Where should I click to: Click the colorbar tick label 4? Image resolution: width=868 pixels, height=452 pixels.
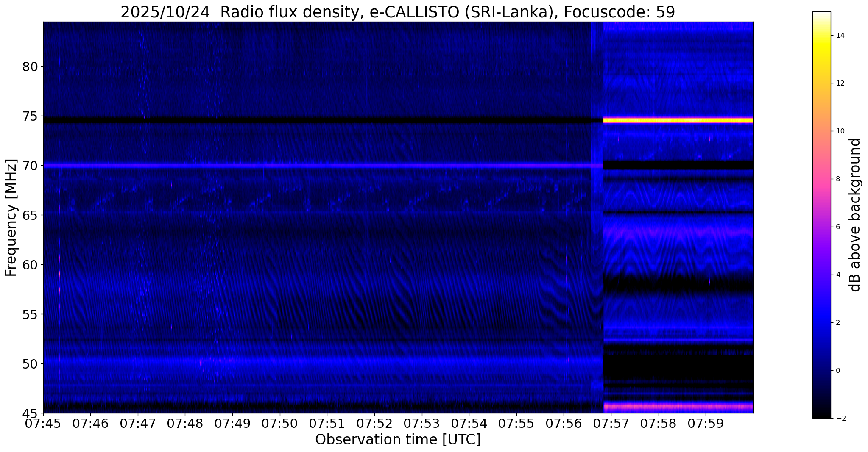[x=837, y=275]
